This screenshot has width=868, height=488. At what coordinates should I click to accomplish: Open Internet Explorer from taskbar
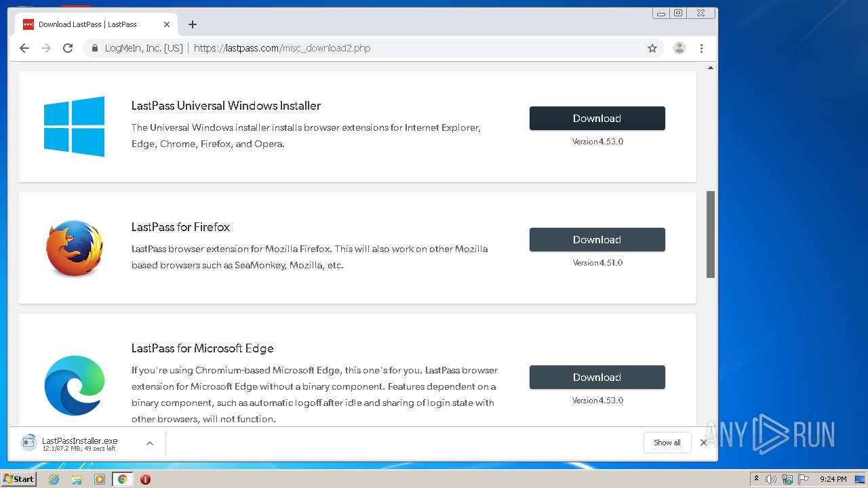54,479
